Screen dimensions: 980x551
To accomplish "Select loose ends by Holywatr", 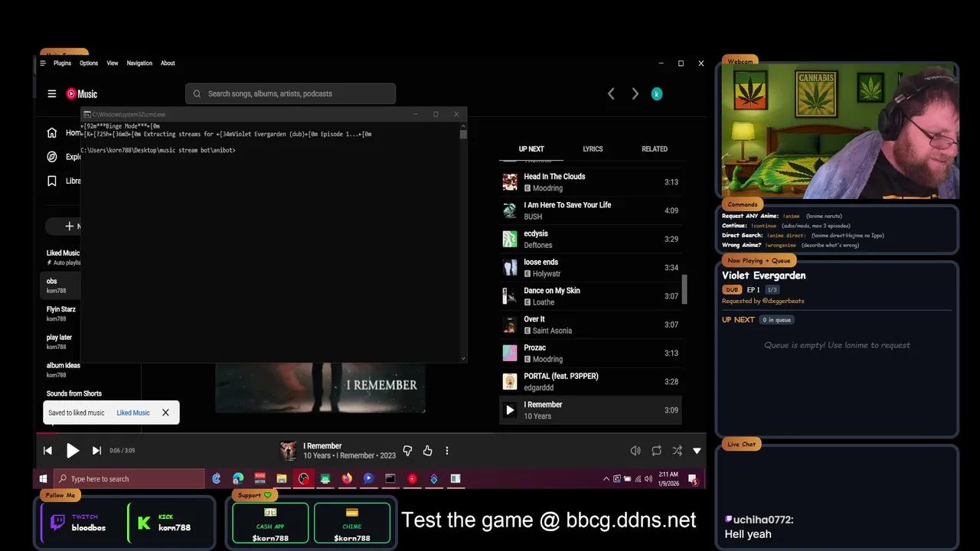I will pos(590,268).
